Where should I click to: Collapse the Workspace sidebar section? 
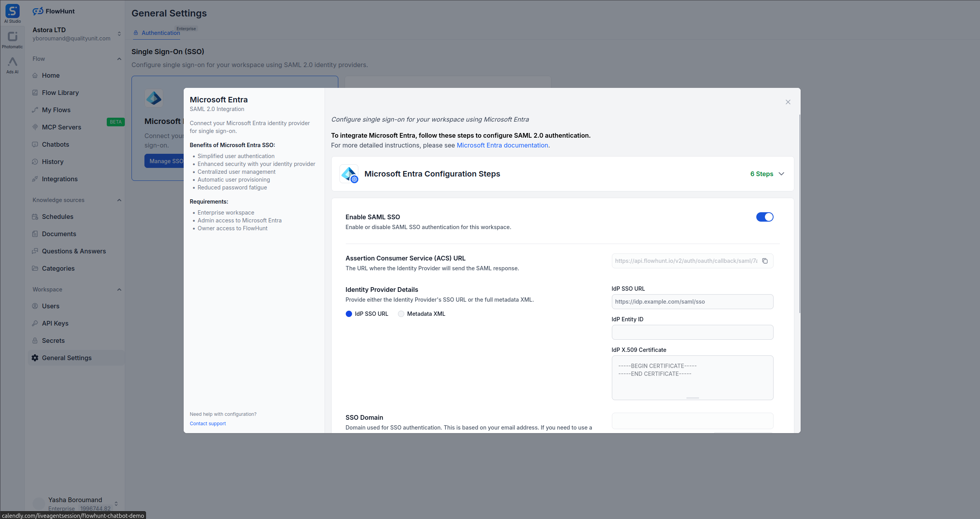pyautogui.click(x=119, y=290)
